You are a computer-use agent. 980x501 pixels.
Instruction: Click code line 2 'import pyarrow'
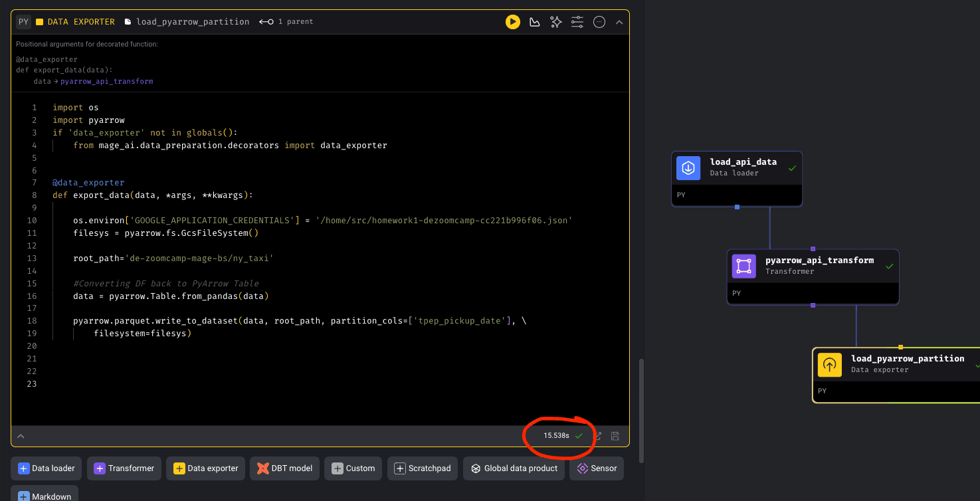[88, 120]
